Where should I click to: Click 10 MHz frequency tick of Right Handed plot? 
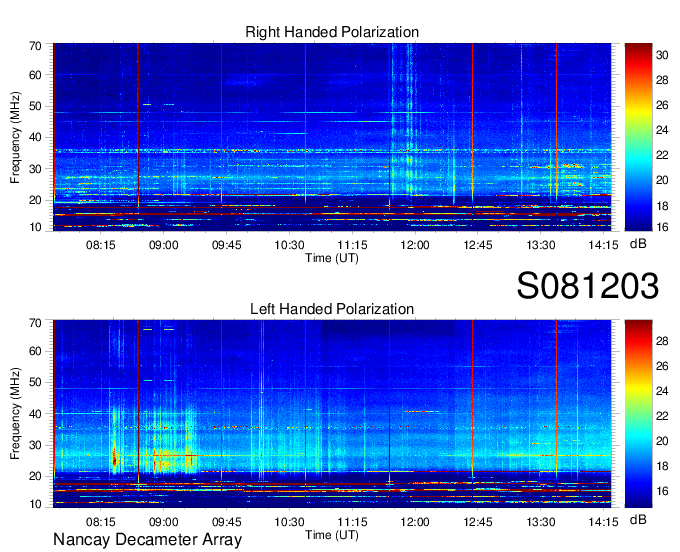coord(35,227)
